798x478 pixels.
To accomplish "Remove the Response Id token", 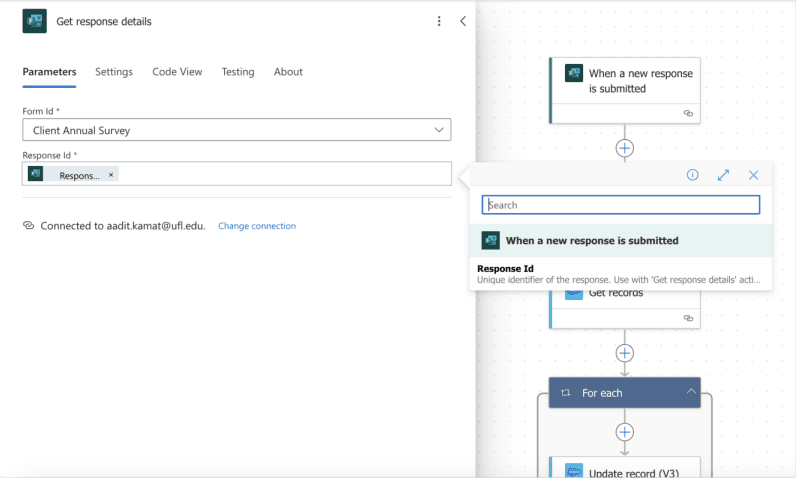I will coord(111,175).
